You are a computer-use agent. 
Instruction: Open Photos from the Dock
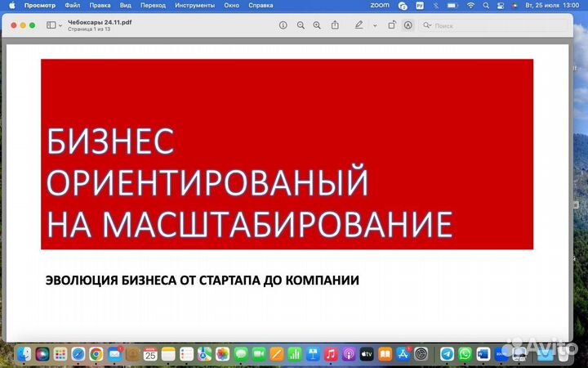coord(222,354)
